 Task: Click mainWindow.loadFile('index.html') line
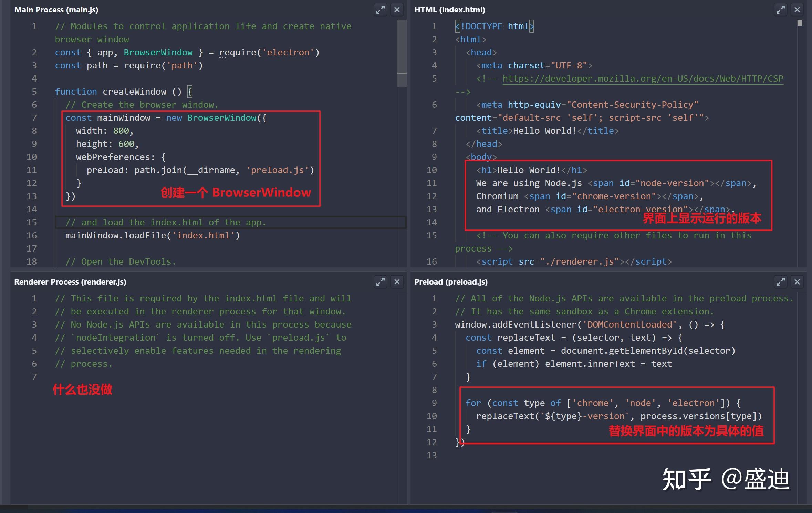(x=153, y=235)
